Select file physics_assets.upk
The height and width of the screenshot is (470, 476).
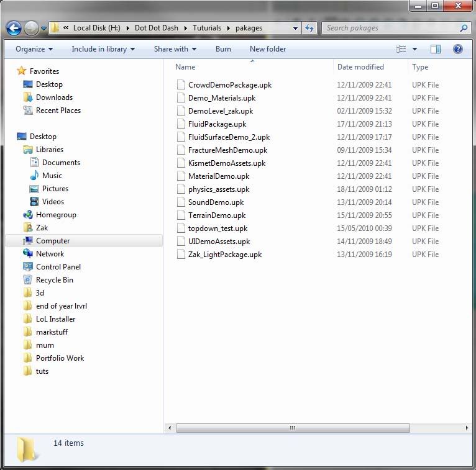[219, 189]
